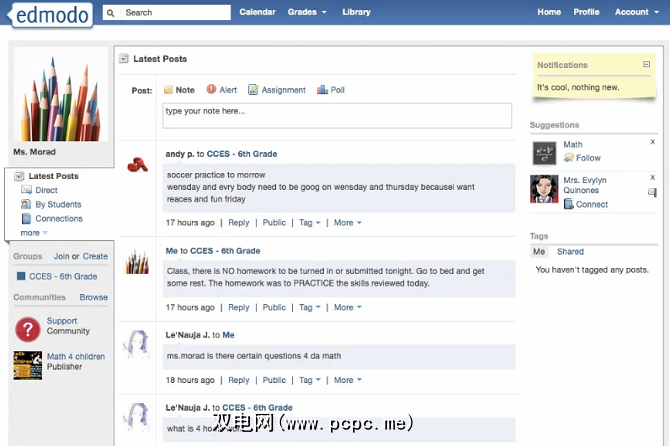Open the Grades dropdown menu

click(307, 12)
